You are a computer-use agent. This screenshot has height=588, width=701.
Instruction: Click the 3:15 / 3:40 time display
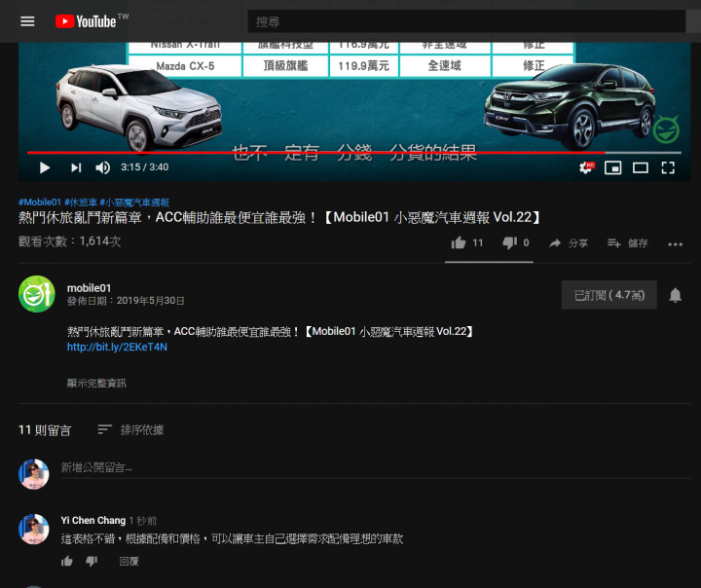pyautogui.click(x=145, y=167)
